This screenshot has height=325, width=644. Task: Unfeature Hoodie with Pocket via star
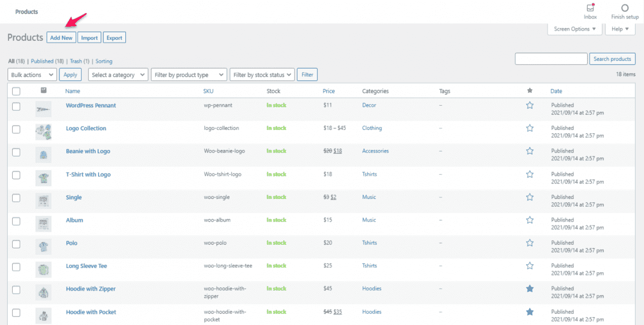tap(530, 312)
